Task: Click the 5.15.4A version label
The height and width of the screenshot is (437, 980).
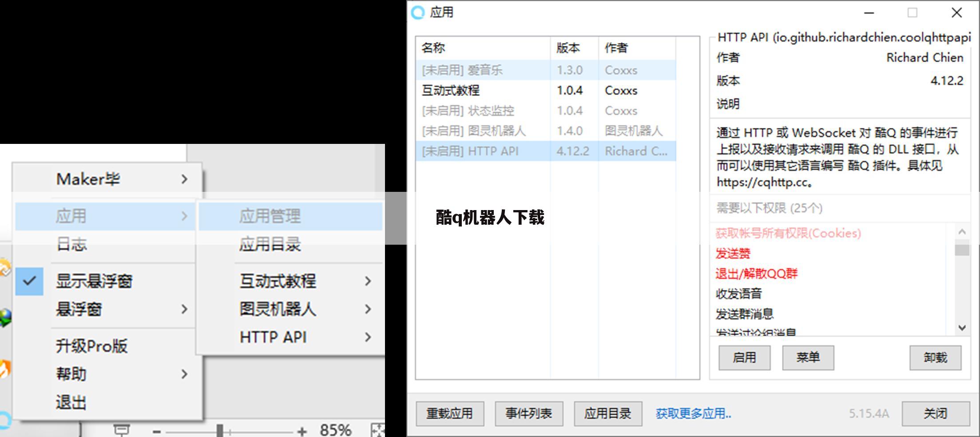Action: [869, 413]
